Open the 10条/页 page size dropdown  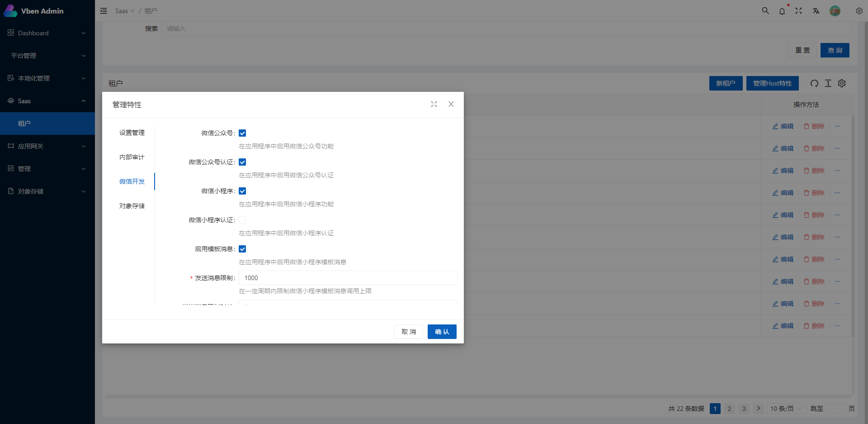(786, 409)
